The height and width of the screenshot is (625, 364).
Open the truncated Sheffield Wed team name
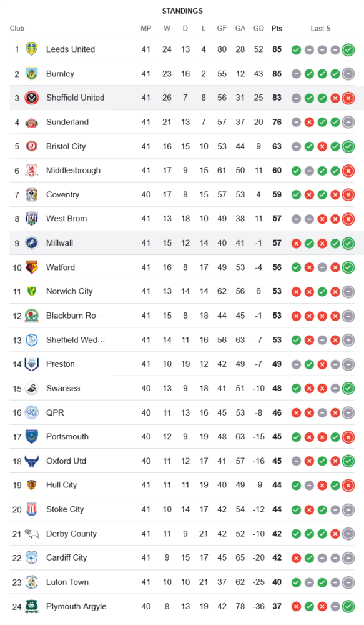[x=76, y=340]
